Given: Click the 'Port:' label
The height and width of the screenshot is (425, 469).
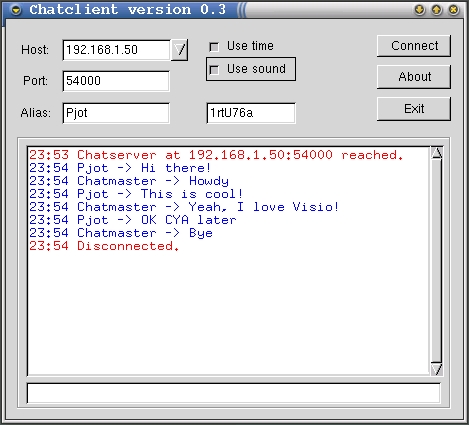Looking at the screenshot, I should [x=35, y=81].
